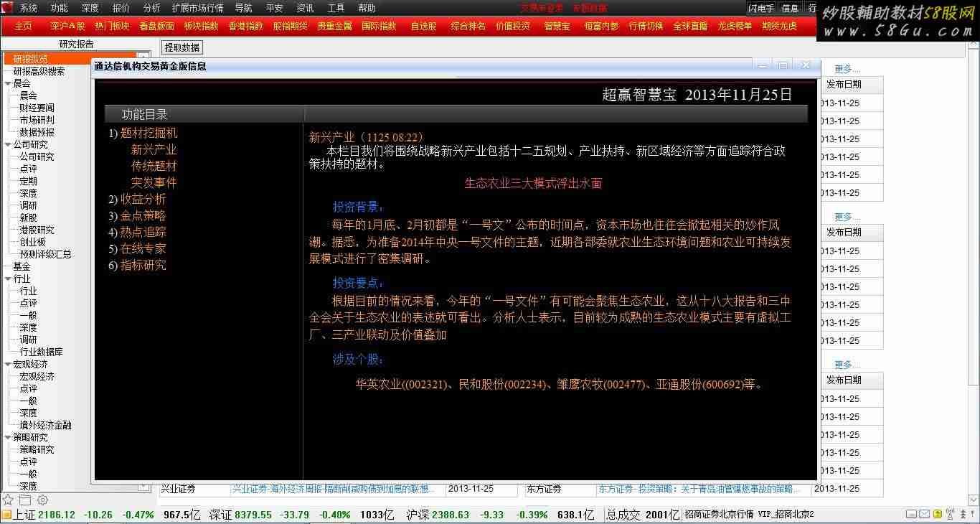This screenshot has width=980, height=524.
Task: Collapse the 晨会 tree node
Action: (7, 83)
